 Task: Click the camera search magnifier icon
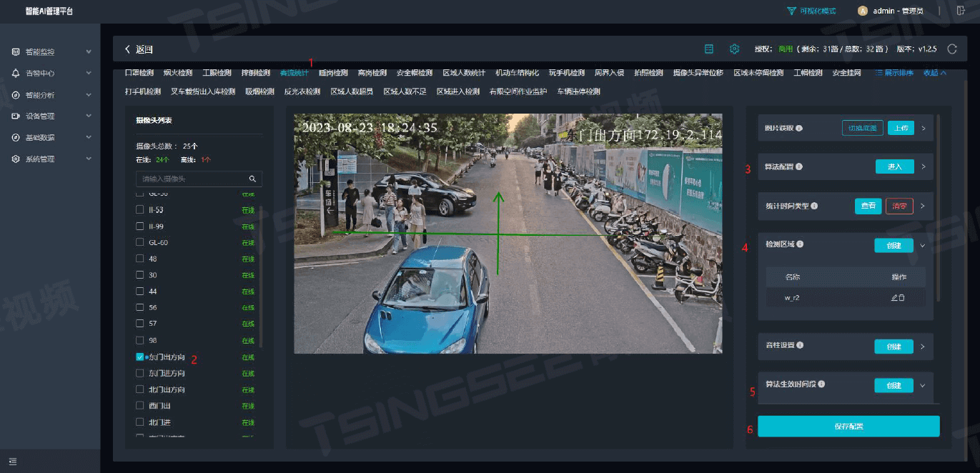pyautogui.click(x=252, y=179)
